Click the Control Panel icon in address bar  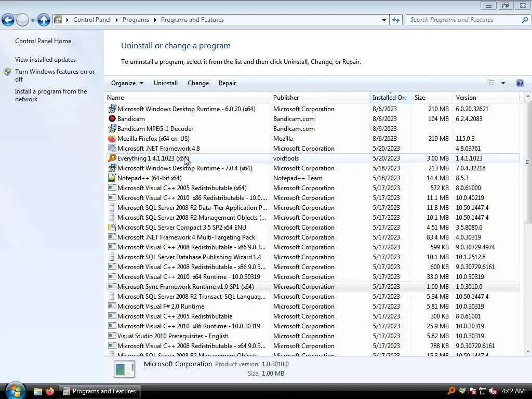point(58,20)
